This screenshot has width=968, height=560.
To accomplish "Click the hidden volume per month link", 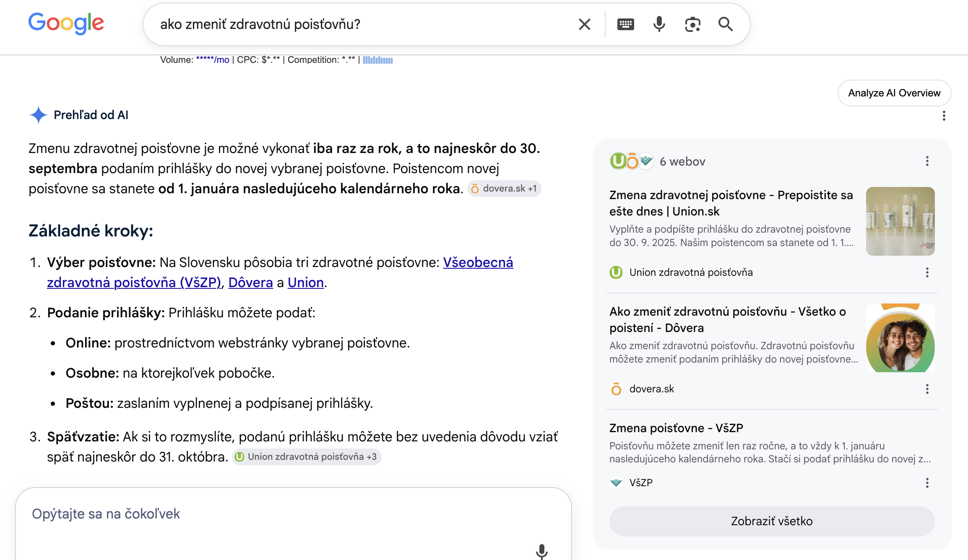I will pos(213,60).
